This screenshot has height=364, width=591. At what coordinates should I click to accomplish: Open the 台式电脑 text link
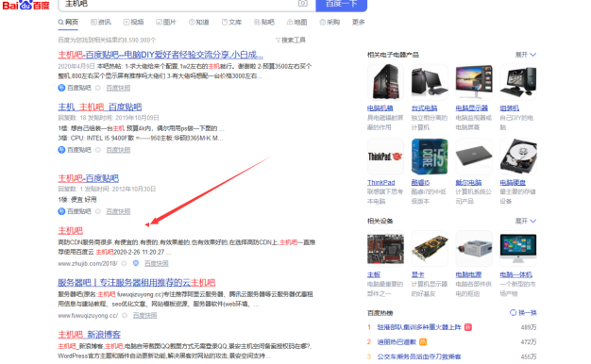pyautogui.click(x=424, y=108)
